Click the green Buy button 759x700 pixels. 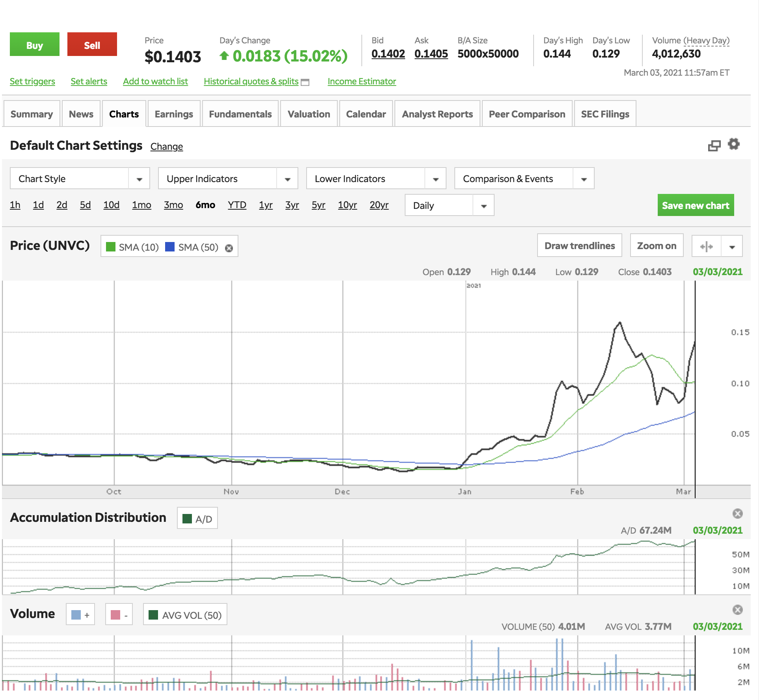35,45
